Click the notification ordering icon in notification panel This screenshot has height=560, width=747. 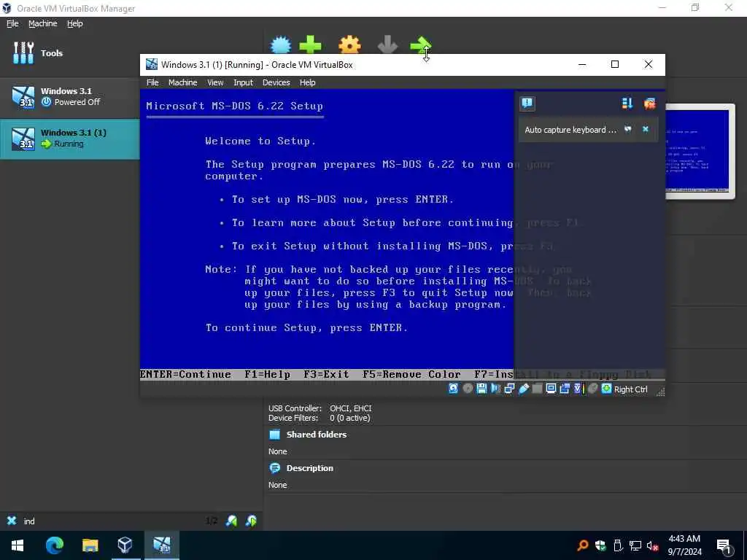pos(627,104)
